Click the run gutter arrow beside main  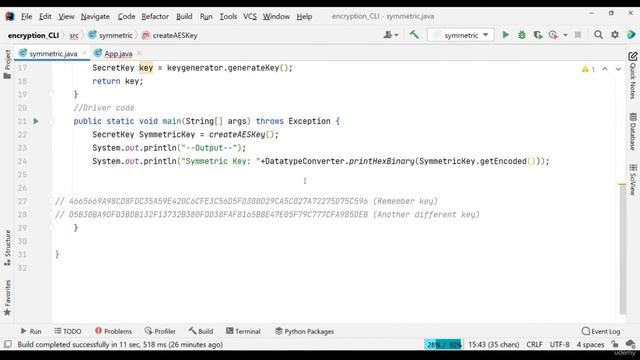(x=36, y=121)
